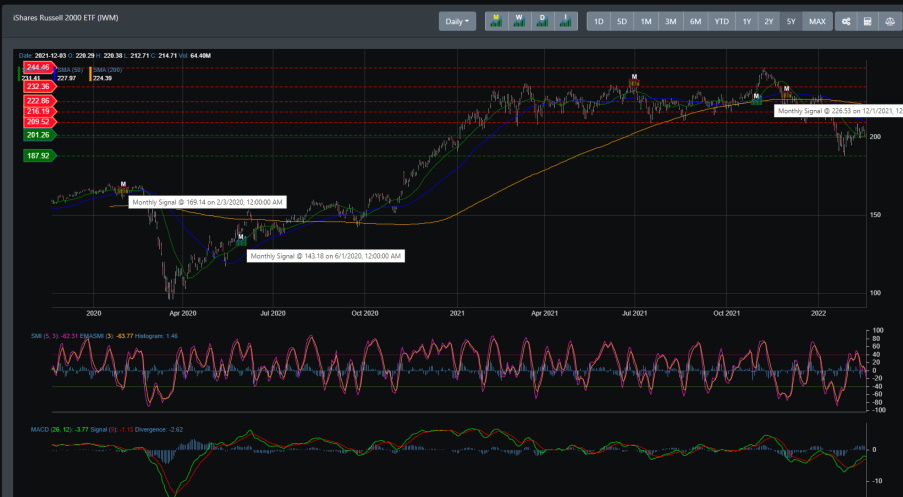Select the 2Y time range
The height and width of the screenshot is (497, 903).
tap(769, 21)
